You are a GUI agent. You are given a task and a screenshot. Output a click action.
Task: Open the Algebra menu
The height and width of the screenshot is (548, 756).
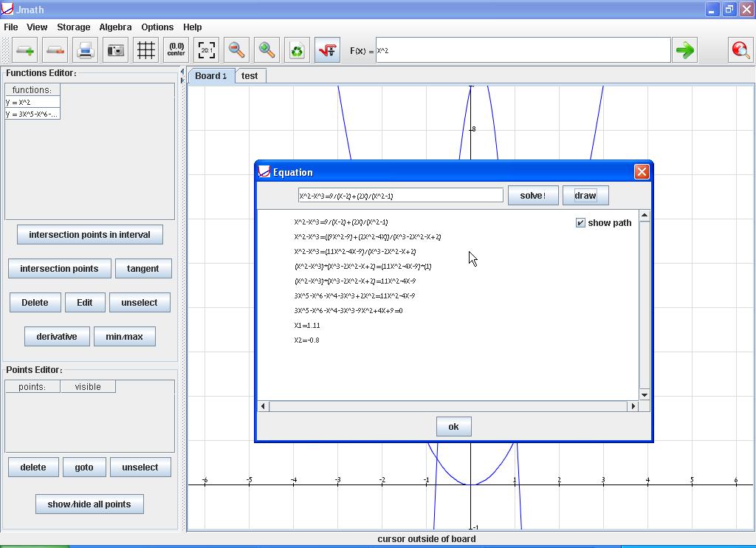pyautogui.click(x=115, y=27)
